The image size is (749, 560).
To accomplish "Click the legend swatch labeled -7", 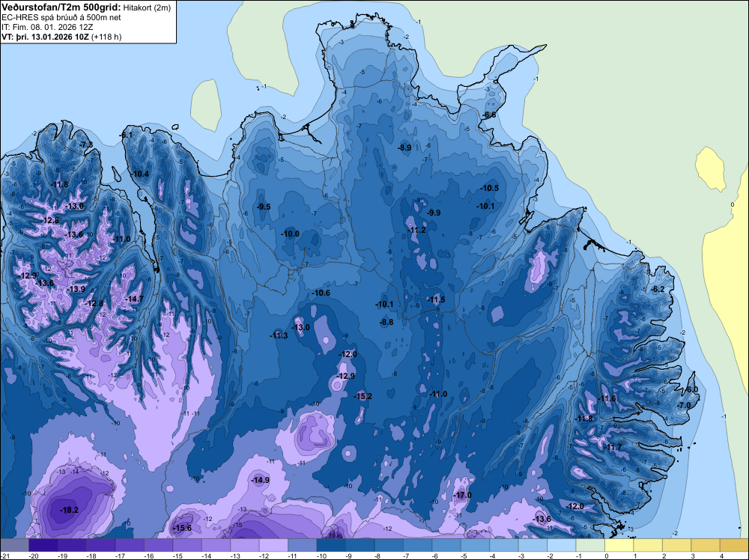I will click(417, 545).
